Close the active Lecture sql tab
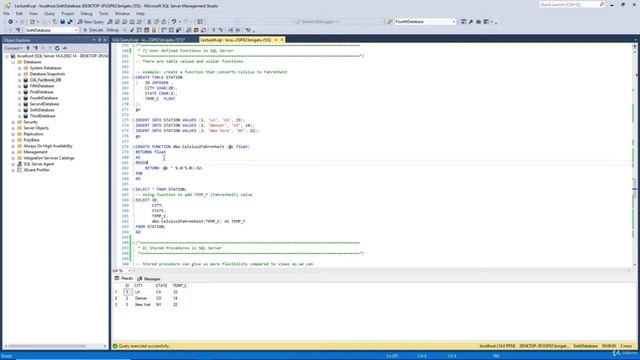This screenshot has height=360, width=640. tap(282, 40)
